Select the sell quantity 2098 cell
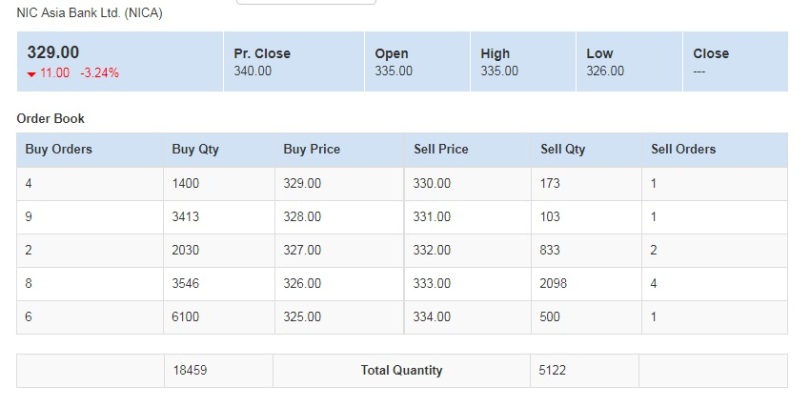The width and height of the screenshot is (810, 407). [x=553, y=283]
